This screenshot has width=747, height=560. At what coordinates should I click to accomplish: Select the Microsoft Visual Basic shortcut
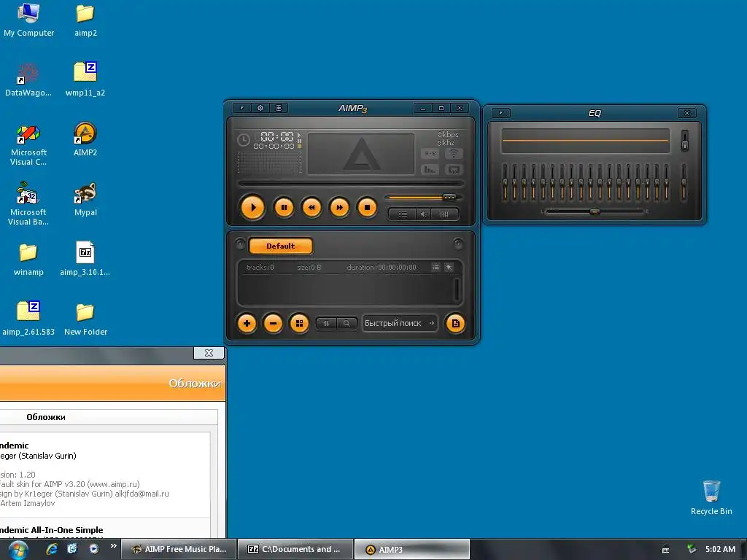click(28, 204)
